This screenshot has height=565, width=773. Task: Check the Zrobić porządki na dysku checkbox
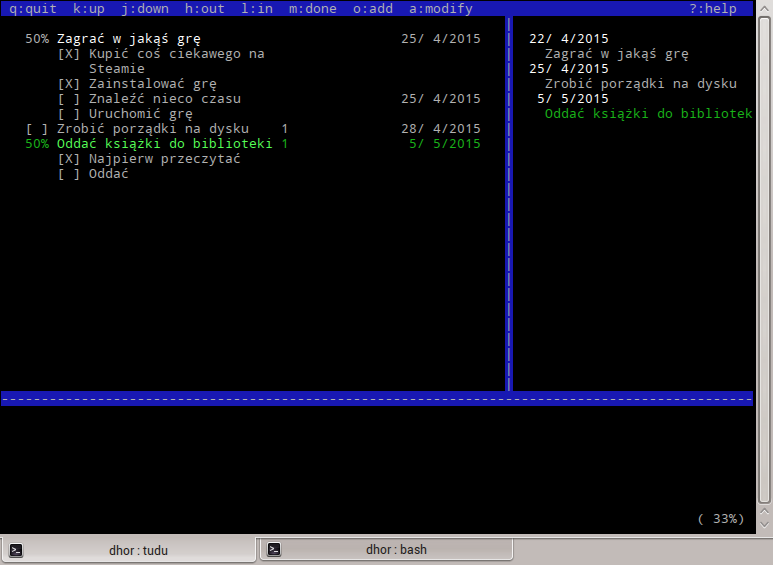[36, 129]
